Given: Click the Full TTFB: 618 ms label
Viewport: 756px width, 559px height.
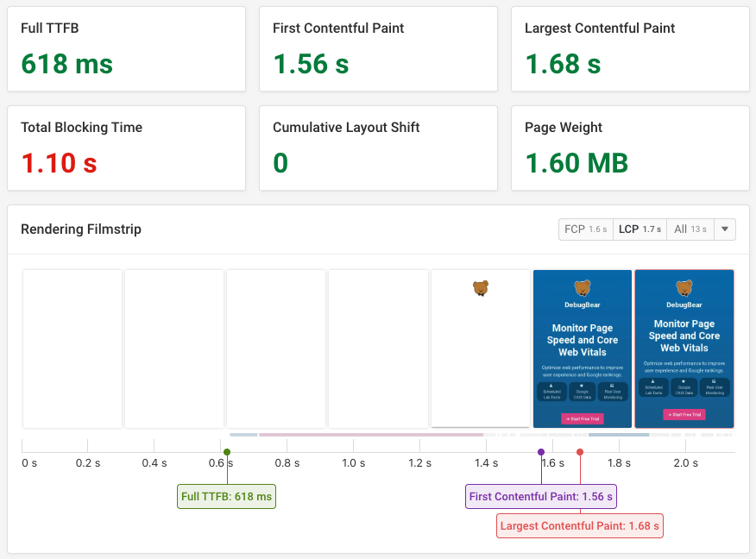Looking at the screenshot, I should tap(226, 496).
